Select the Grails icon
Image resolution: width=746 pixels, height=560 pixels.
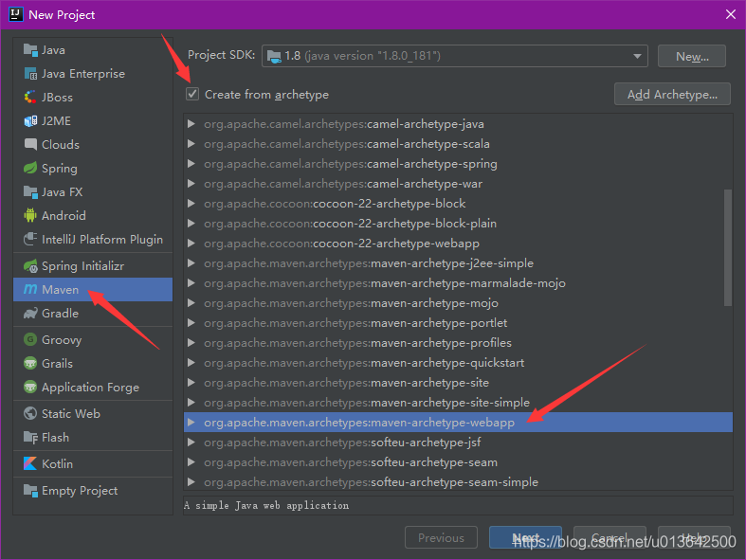coord(30,364)
